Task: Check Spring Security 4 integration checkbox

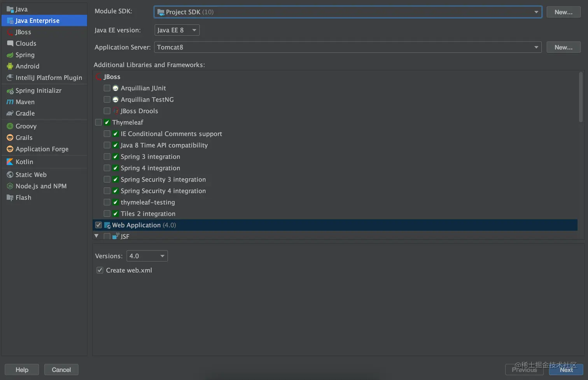Action: coord(107,191)
